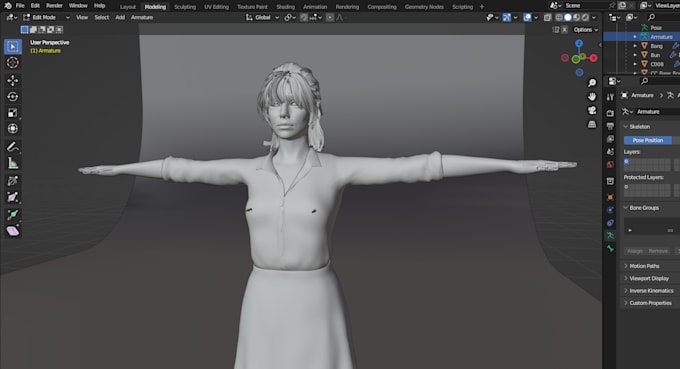Screen dimensions: 680x369
Task: Click the Blender logo menu
Action: tap(8, 6)
